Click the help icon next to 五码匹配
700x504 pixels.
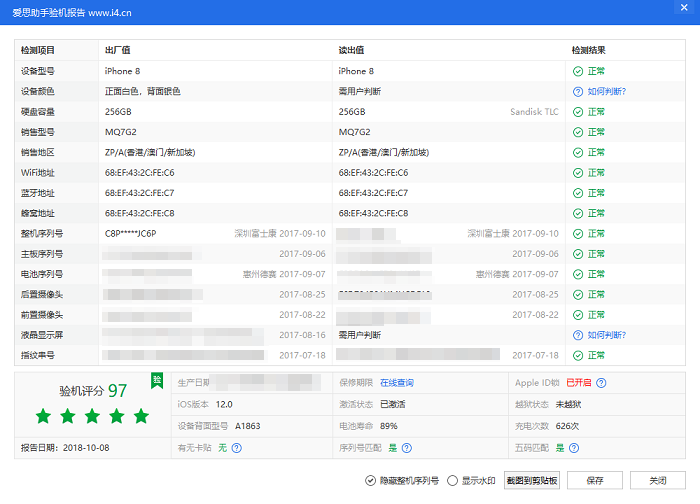click(x=574, y=448)
